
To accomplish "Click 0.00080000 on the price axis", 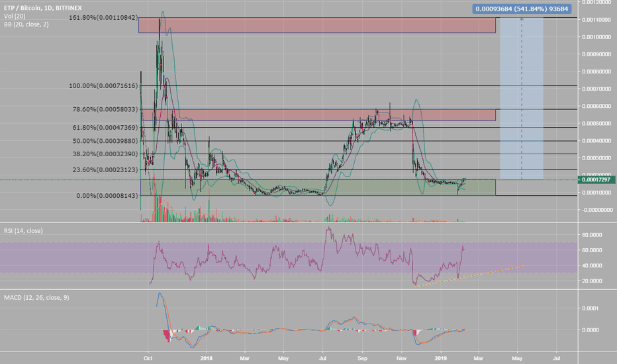I will tap(597, 71).
